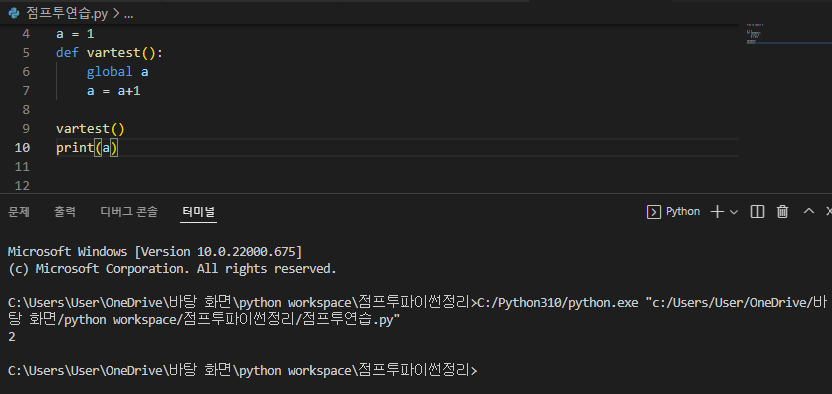Switch to the 문제 panel tab

(19, 212)
